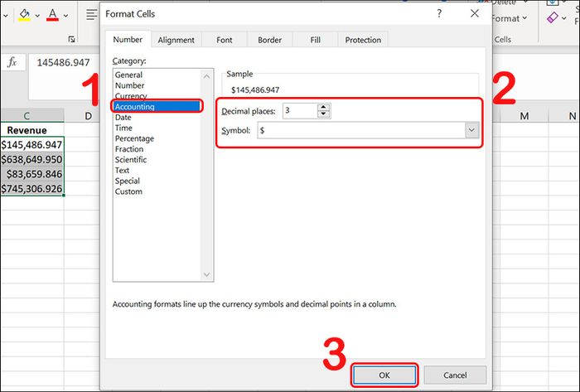
Task: Click the cell containing $83,659.846
Action: [x=31, y=174]
